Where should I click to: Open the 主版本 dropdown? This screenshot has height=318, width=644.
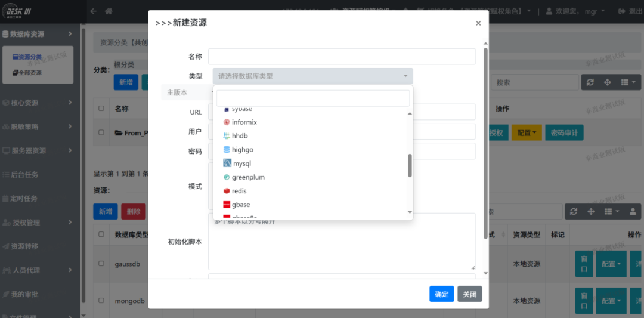pyautogui.click(x=187, y=92)
